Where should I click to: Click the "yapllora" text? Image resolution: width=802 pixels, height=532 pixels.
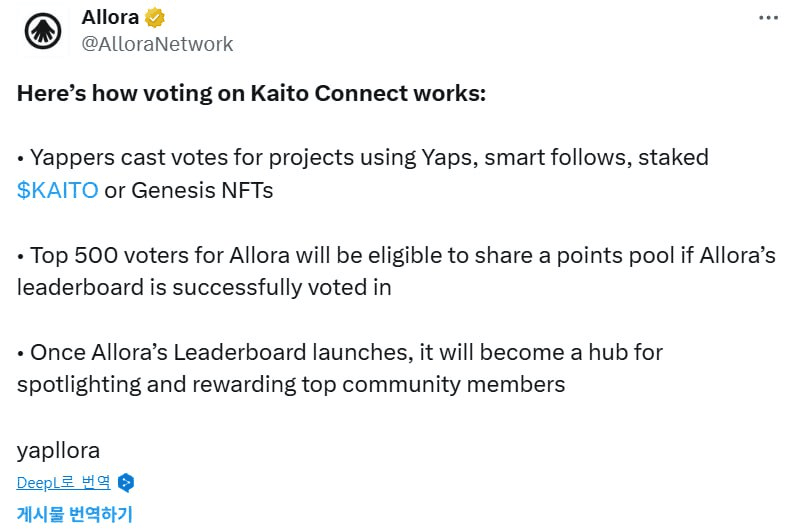[x=58, y=449]
